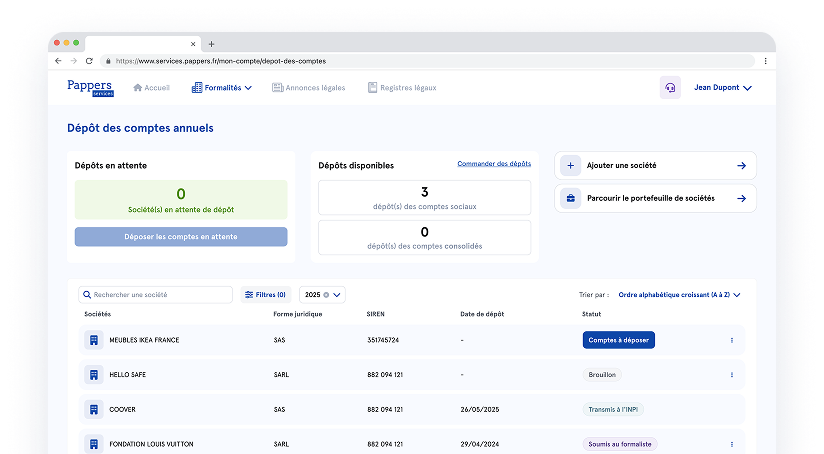Click the browser back arrow
This screenshot has width=824, height=454.
coord(58,61)
